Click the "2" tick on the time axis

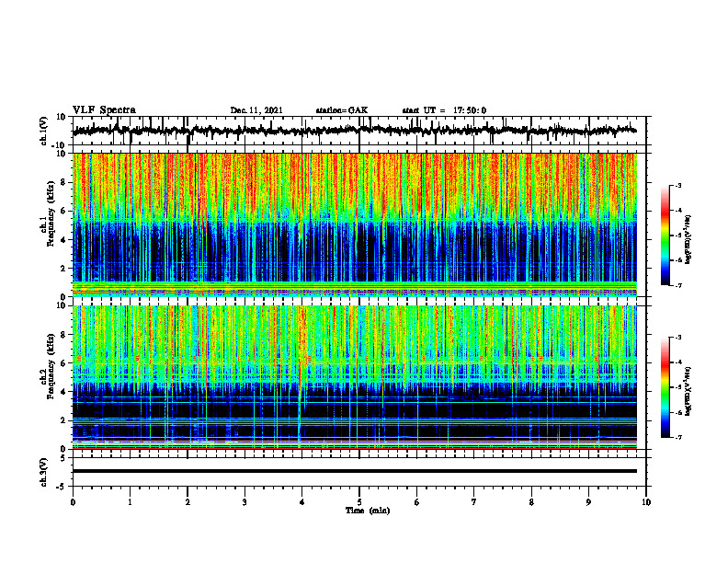pos(188,502)
